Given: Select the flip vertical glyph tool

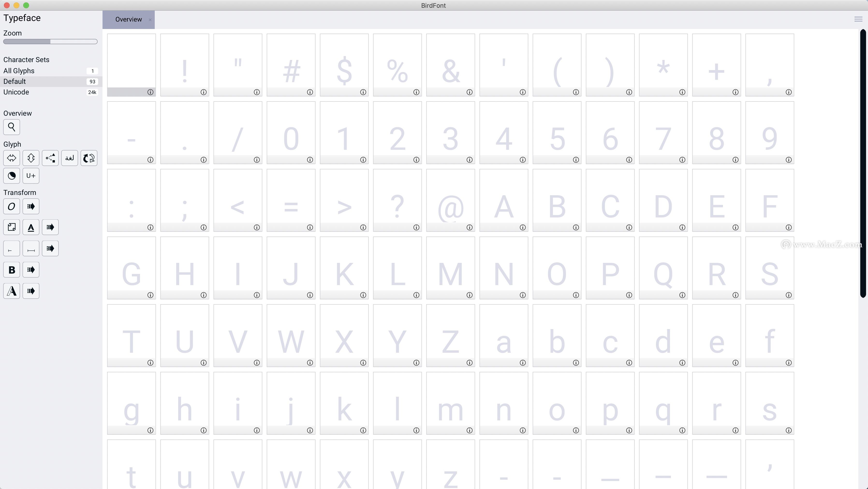Looking at the screenshot, I should (31, 158).
